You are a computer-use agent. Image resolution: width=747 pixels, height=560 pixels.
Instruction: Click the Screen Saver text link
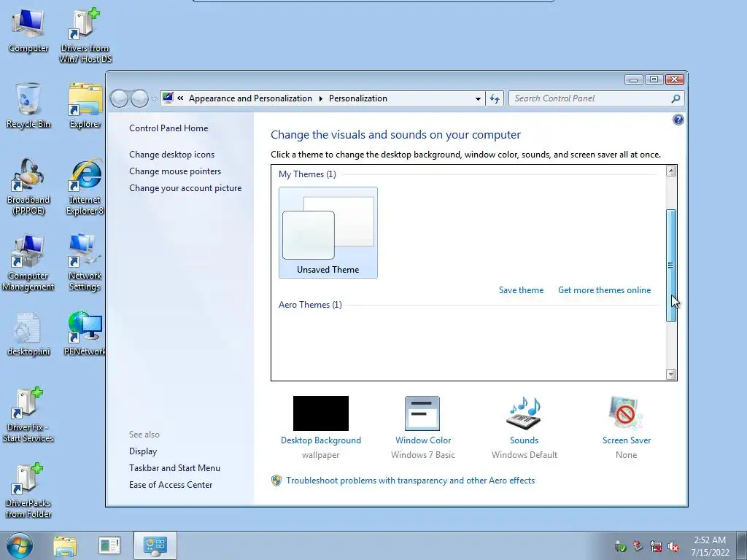point(627,440)
